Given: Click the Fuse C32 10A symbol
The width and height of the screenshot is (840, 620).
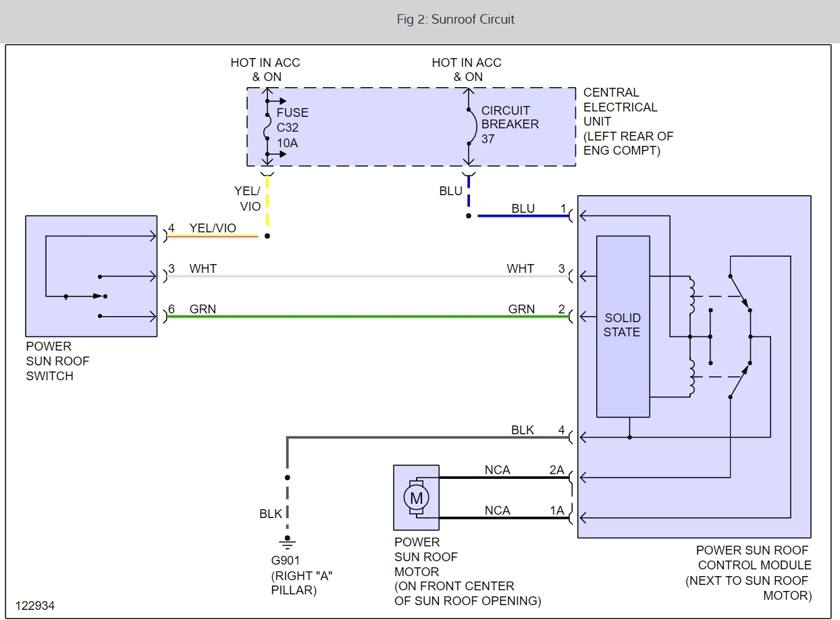Looking at the screenshot, I should tap(268, 128).
